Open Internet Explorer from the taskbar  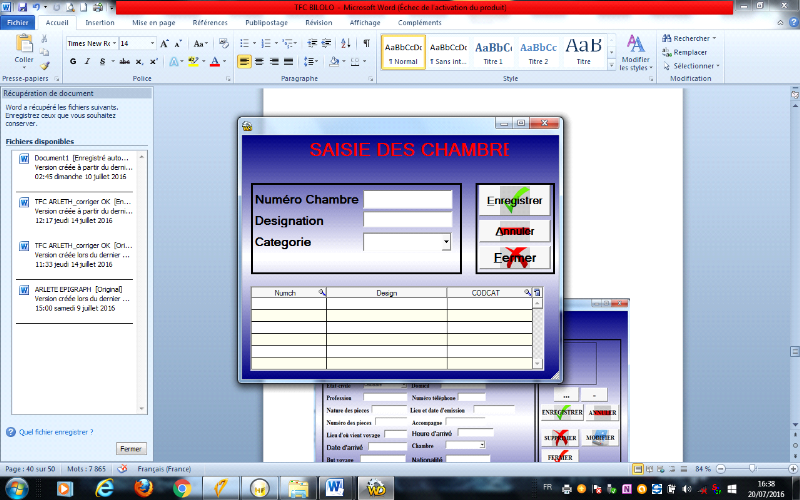click(105, 488)
